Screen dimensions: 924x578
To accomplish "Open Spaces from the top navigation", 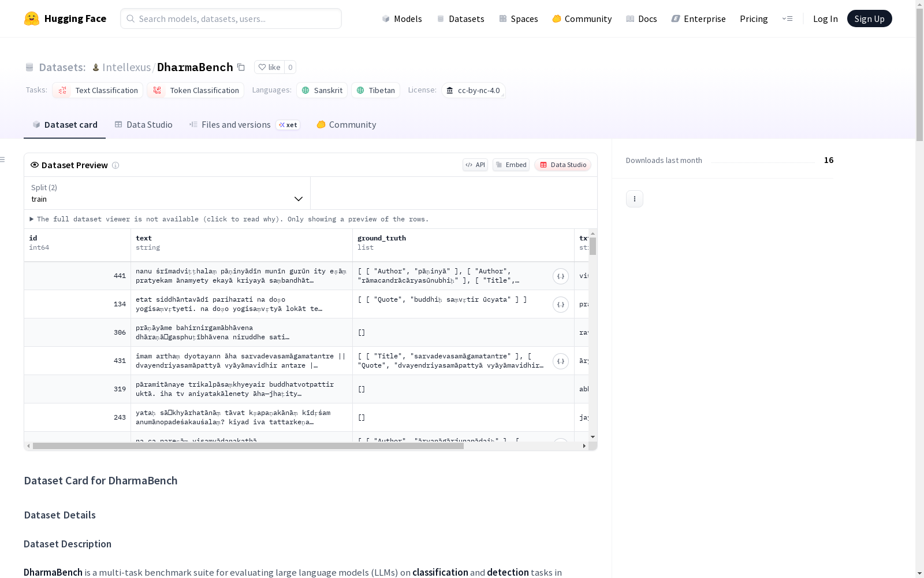I will 518,18.
